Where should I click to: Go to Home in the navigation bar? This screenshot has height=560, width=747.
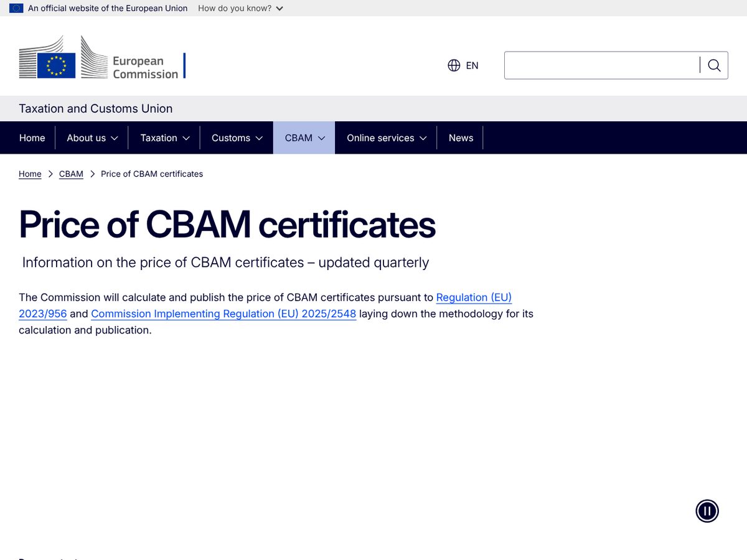32,138
